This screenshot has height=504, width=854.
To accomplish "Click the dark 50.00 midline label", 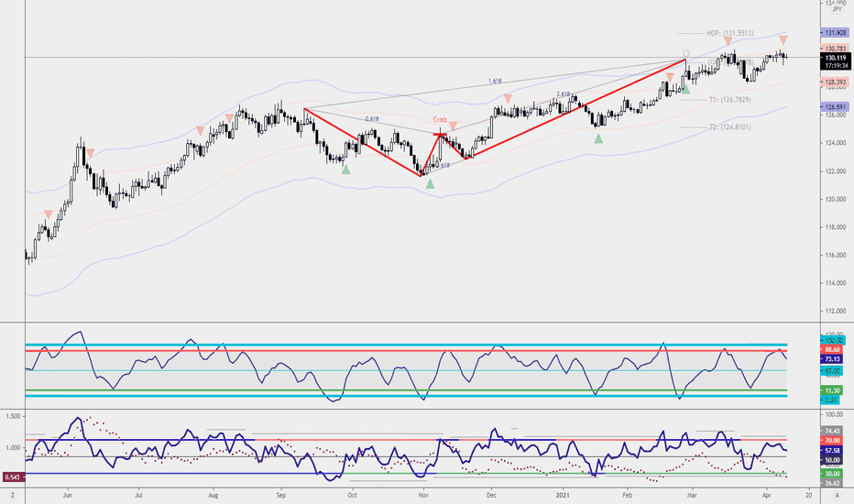I will [833, 460].
